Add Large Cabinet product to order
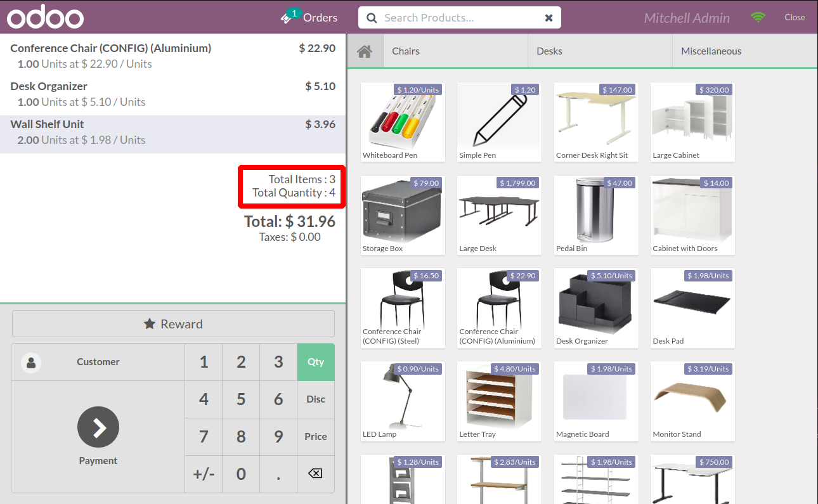 692,122
